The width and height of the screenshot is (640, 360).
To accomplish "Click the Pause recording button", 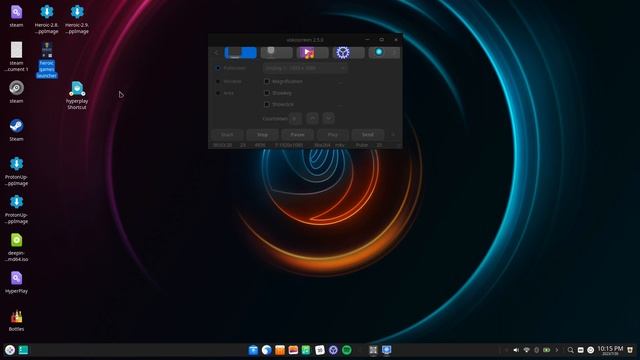I will click(298, 135).
